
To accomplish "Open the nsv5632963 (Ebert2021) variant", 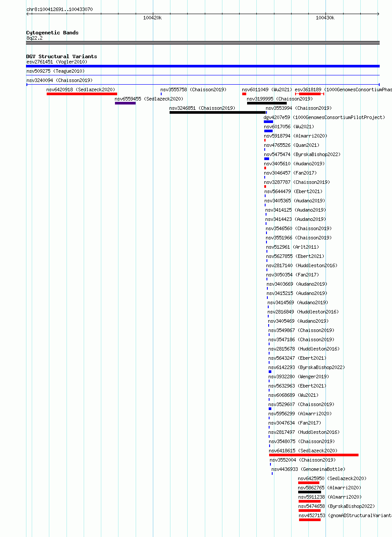I will (x=298, y=386).
